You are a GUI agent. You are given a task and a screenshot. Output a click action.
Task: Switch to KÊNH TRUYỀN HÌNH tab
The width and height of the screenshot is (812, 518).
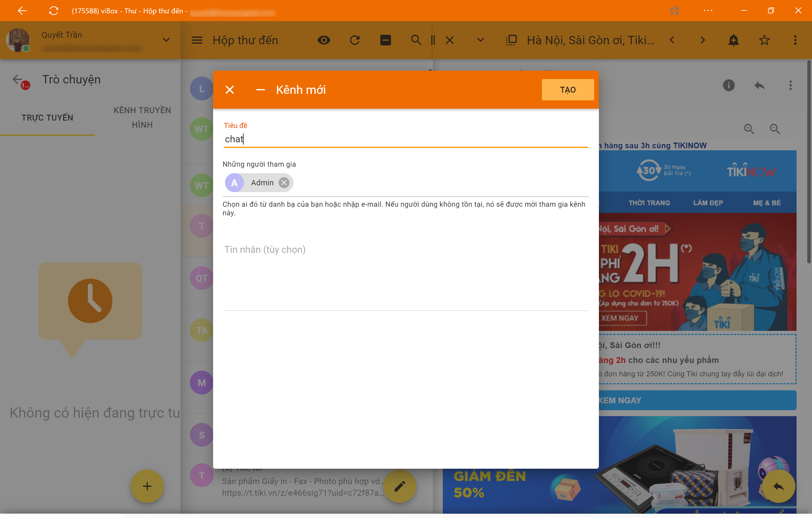142,117
